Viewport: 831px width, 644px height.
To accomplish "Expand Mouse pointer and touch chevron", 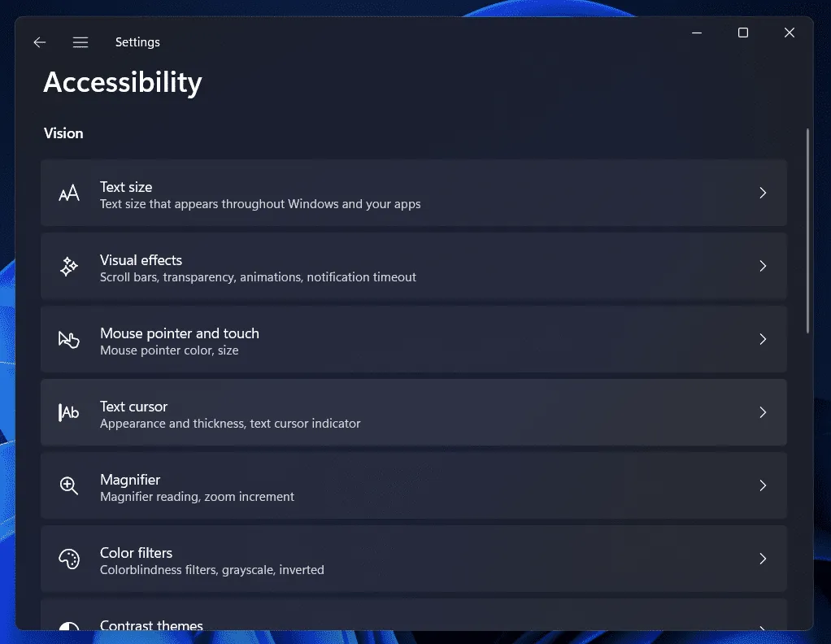I will (763, 339).
